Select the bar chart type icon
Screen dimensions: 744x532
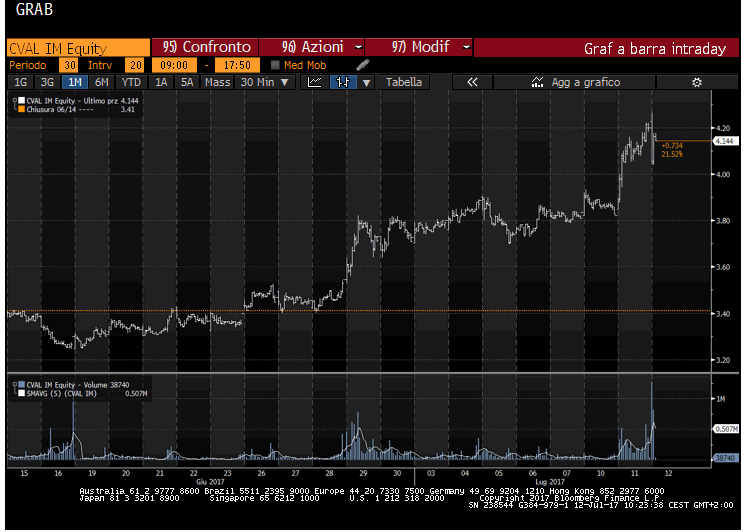[x=343, y=82]
